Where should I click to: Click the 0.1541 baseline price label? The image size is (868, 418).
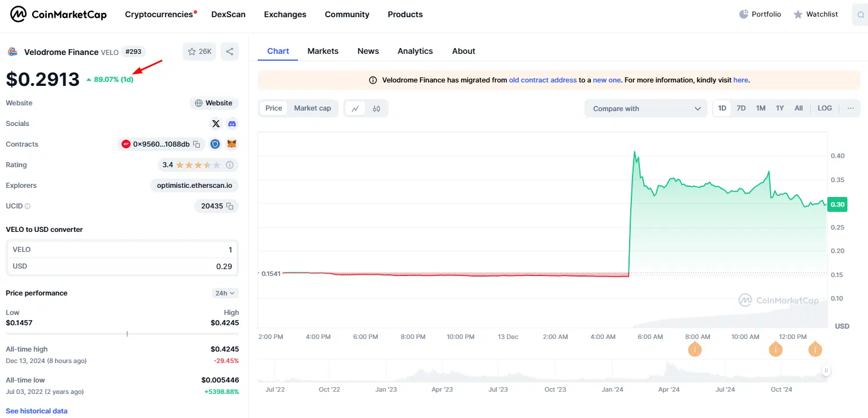270,274
